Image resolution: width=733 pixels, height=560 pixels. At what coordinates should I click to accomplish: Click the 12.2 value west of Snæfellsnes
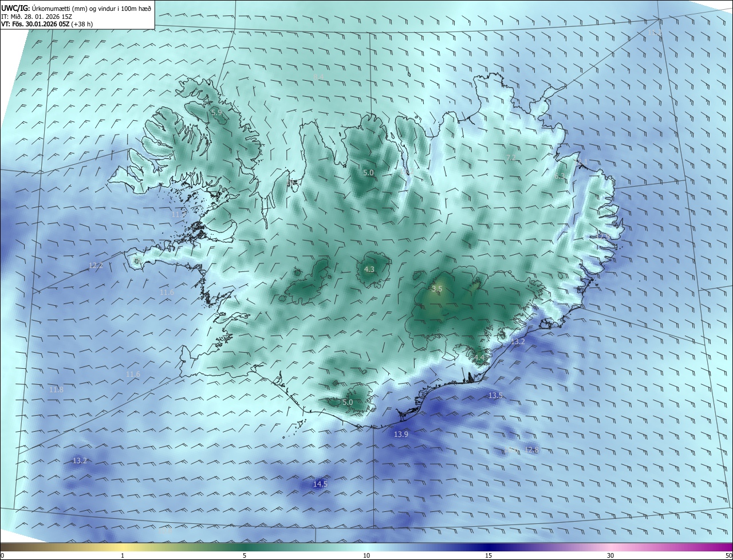pos(96,265)
